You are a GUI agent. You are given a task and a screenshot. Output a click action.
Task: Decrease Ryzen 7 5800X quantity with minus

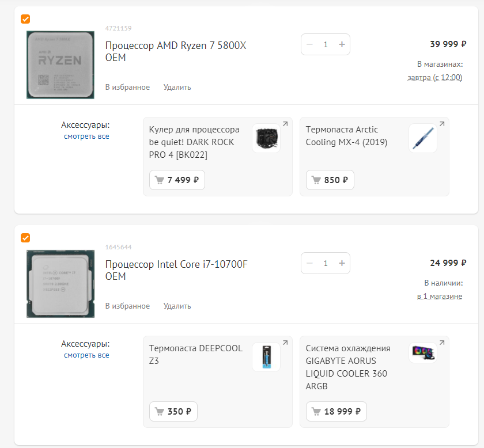click(309, 44)
